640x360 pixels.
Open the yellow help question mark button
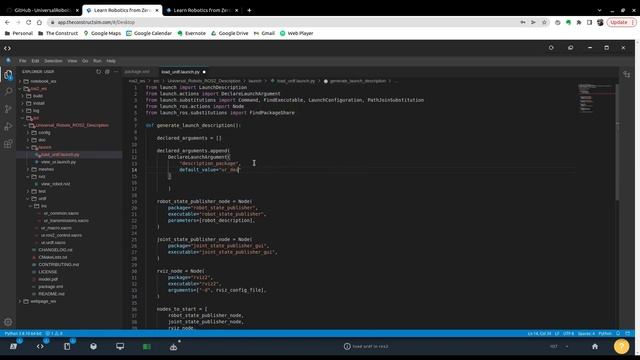[621, 346]
